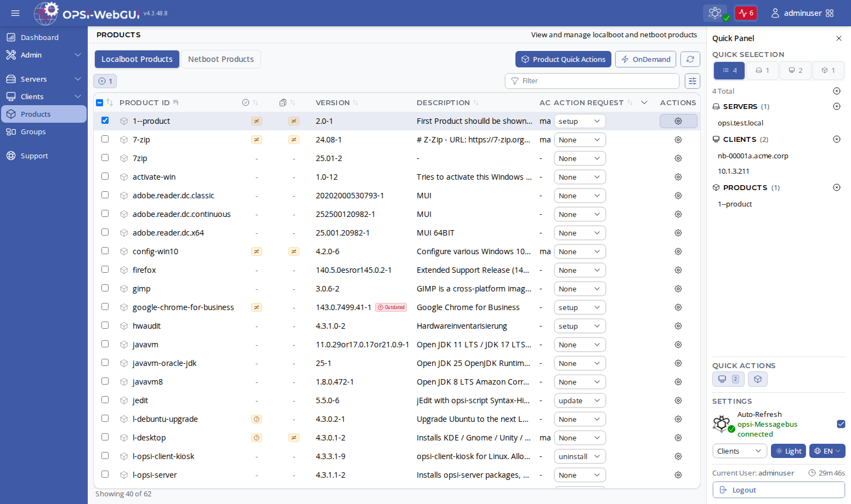This screenshot has width=851, height=504.
Task: Sort by the Product ID sort arrows
Action: [x=176, y=102]
